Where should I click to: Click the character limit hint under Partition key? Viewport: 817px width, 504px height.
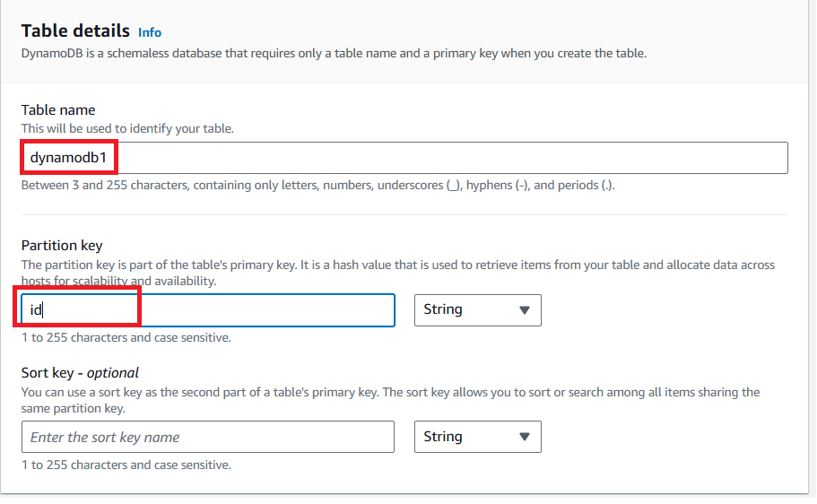pyautogui.click(x=126, y=338)
